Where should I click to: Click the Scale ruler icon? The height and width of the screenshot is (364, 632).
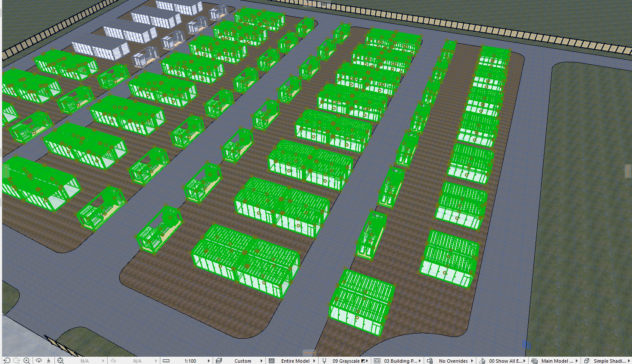click(166, 361)
